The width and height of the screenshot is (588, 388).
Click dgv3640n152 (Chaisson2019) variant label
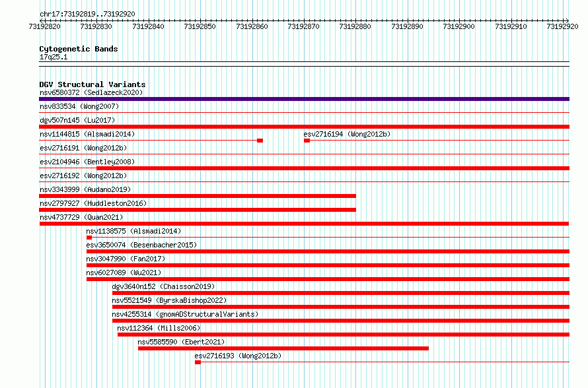point(163,286)
